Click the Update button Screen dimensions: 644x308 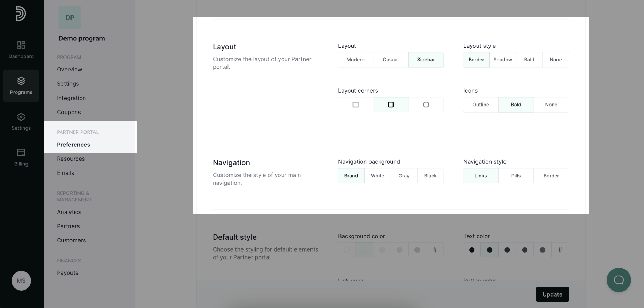pyautogui.click(x=552, y=294)
